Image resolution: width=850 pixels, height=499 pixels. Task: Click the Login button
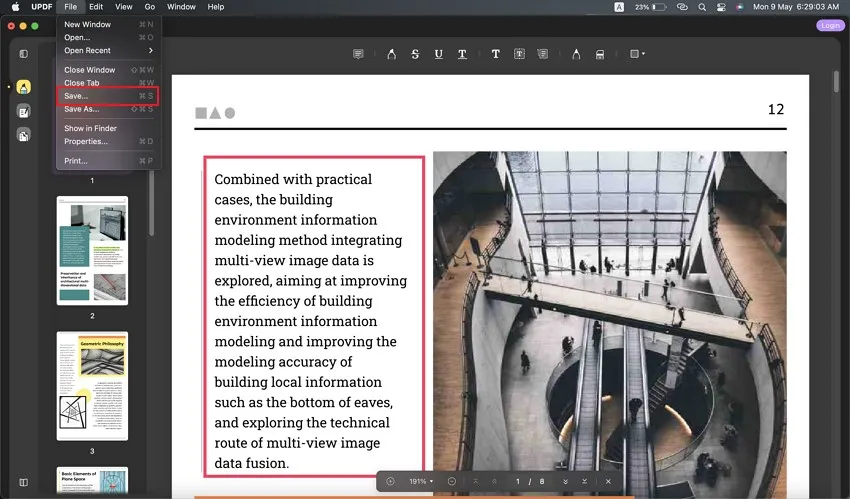pos(830,25)
